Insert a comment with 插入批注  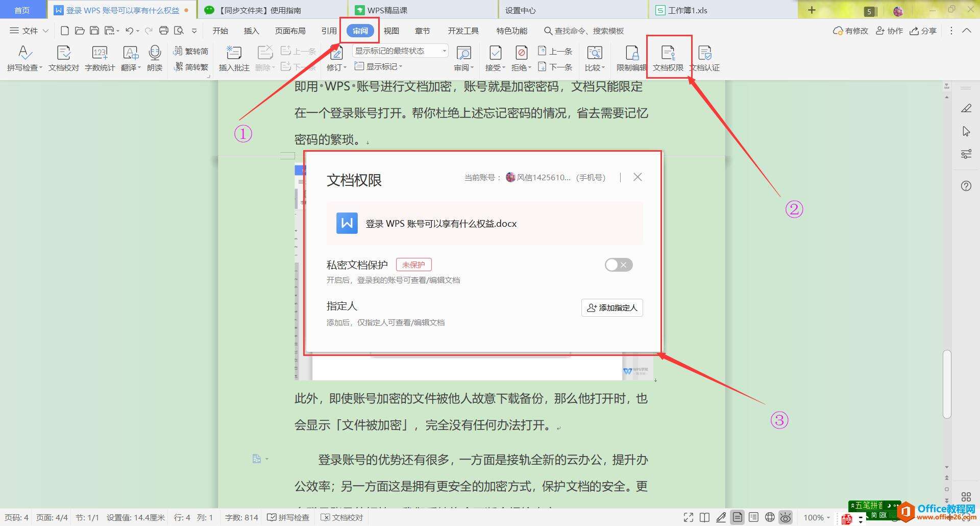pos(234,58)
